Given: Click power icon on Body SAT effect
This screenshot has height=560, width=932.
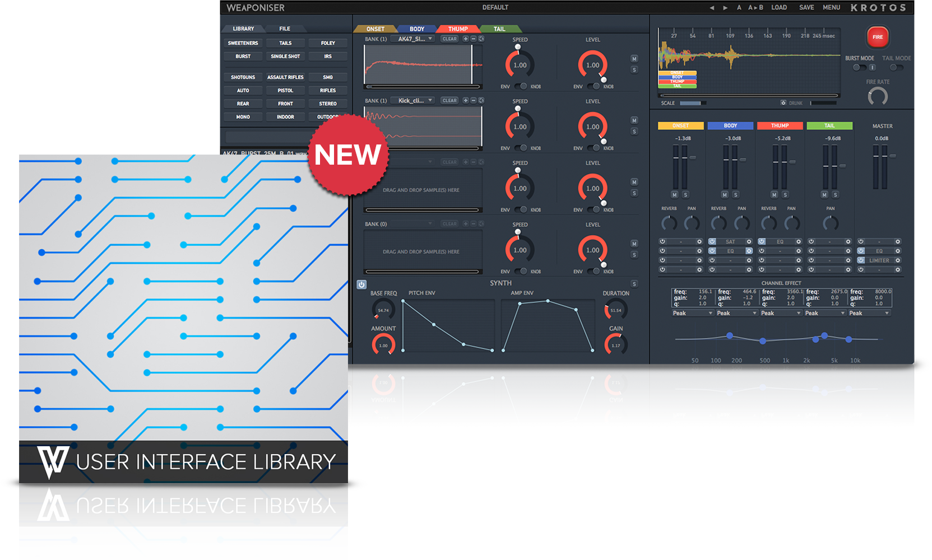Looking at the screenshot, I should tap(712, 242).
